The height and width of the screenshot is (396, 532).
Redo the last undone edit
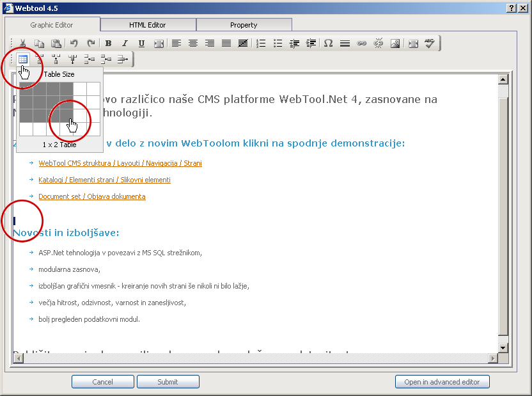[91, 44]
